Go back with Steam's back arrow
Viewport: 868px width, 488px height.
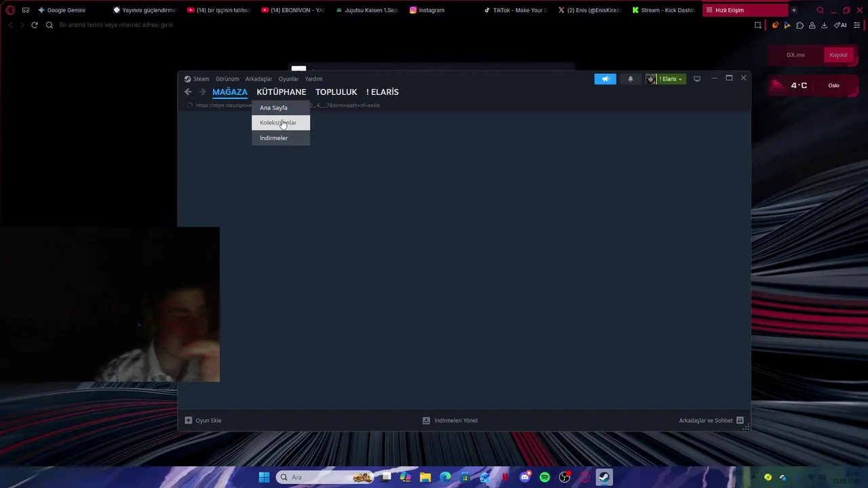pyautogui.click(x=188, y=91)
